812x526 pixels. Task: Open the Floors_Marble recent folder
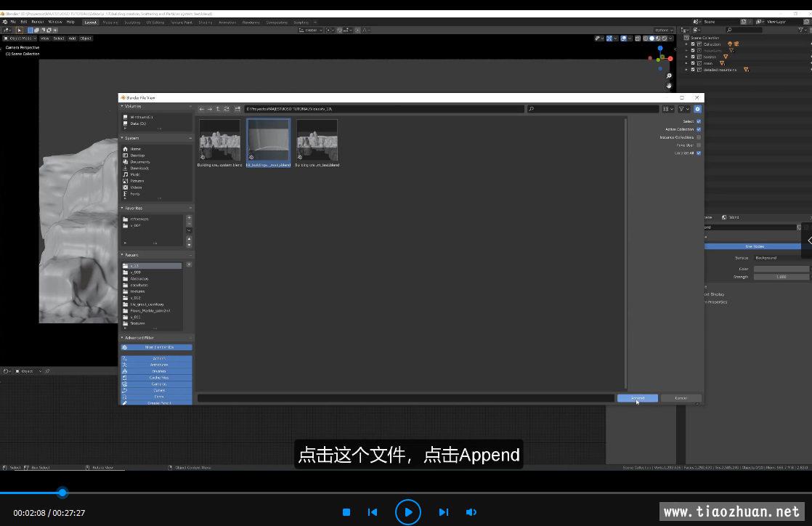click(x=150, y=311)
